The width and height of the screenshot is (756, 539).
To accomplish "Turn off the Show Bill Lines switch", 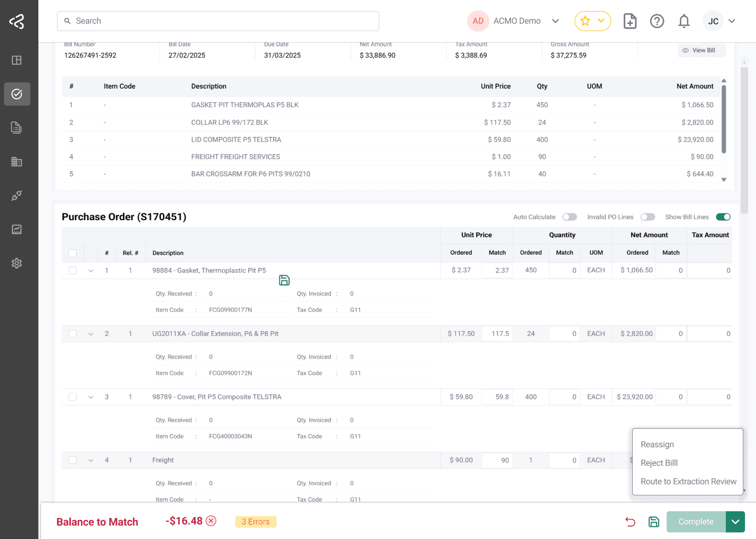I will pyautogui.click(x=723, y=217).
